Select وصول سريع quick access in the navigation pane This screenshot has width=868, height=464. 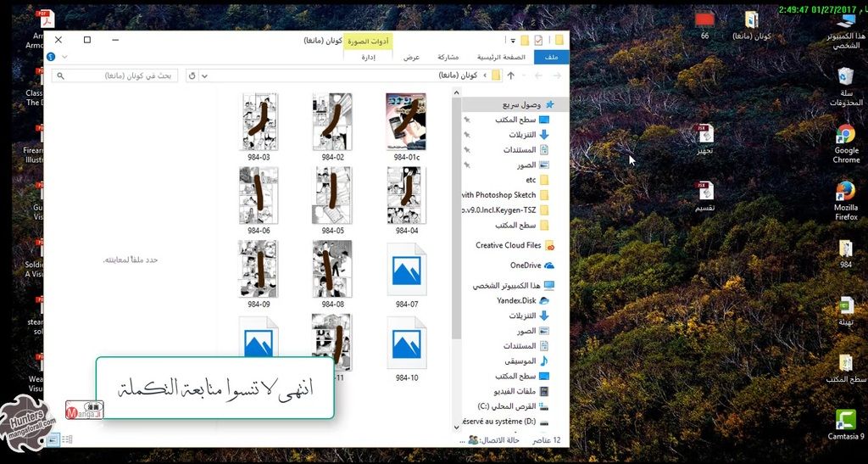(x=528, y=104)
